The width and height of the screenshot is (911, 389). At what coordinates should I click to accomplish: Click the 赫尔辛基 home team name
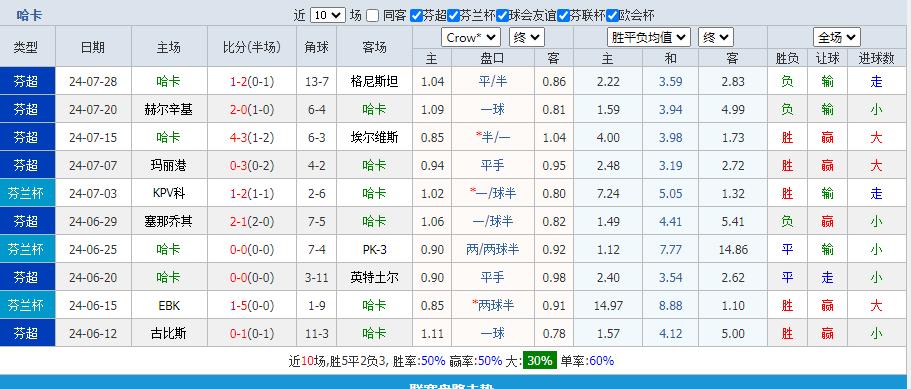(x=168, y=109)
